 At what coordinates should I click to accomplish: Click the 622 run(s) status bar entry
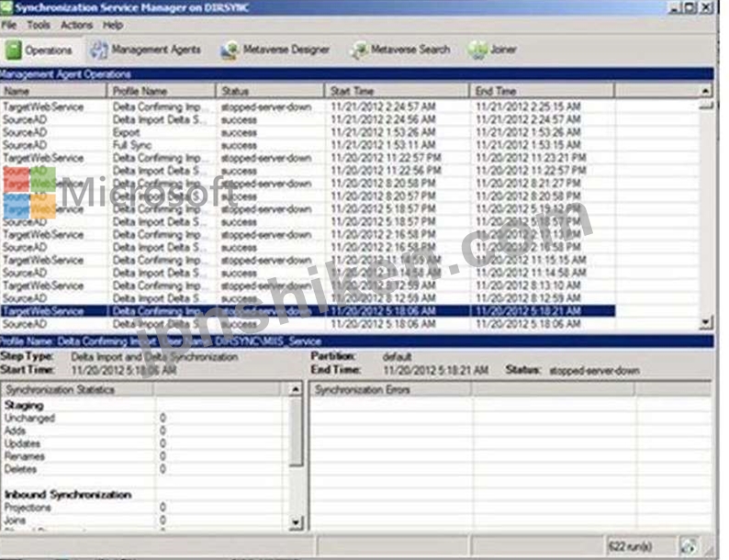[x=630, y=546]
